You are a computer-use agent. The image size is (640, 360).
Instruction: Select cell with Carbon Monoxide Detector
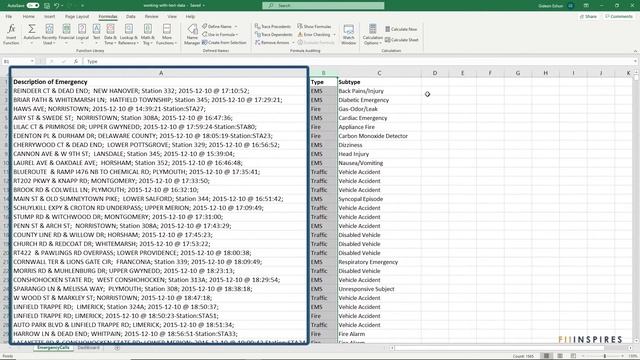click(x=379, y=136)
